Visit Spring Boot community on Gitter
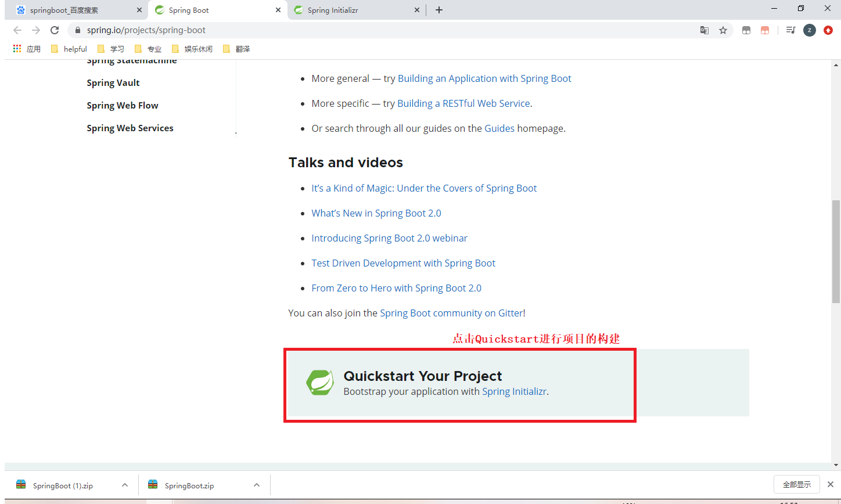This screenshot has width=841, height=504. point(451,313)
